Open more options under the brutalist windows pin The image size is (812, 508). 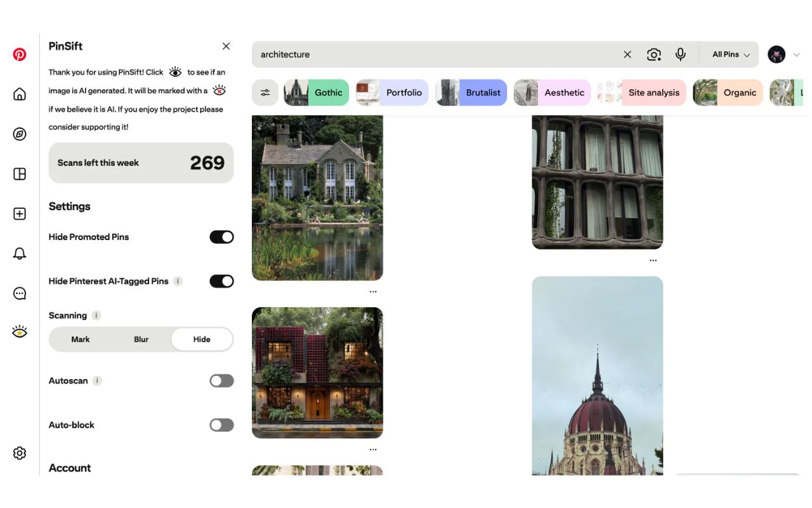(x=653, y=260)
